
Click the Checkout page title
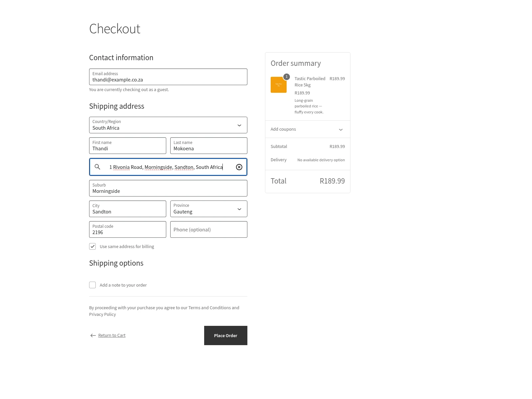115,29
